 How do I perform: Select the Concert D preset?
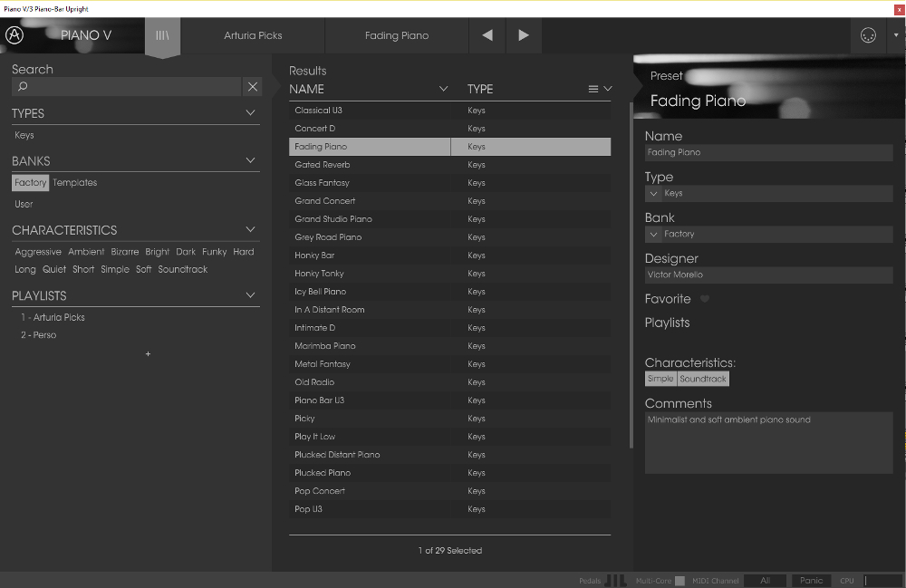449,129
